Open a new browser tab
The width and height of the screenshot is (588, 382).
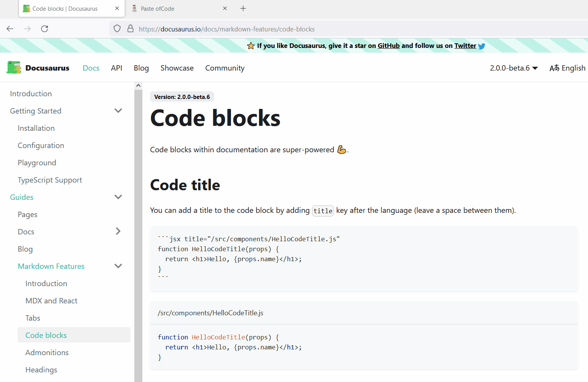243,8
